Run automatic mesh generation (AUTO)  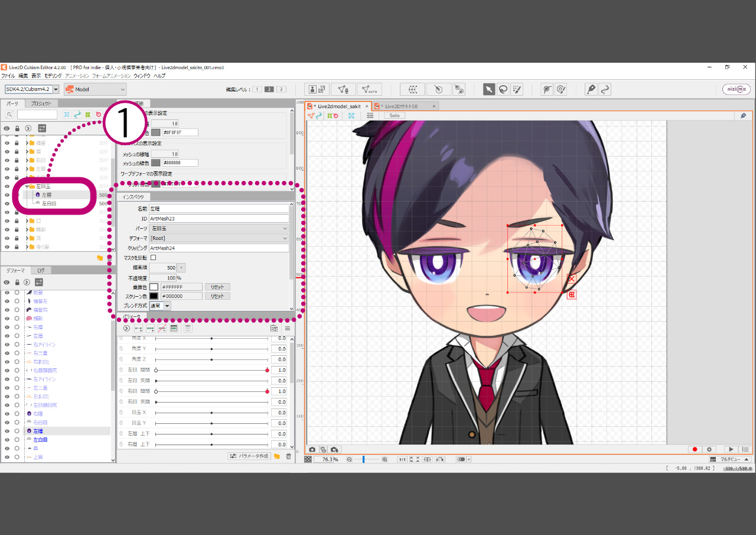point(369,89)
